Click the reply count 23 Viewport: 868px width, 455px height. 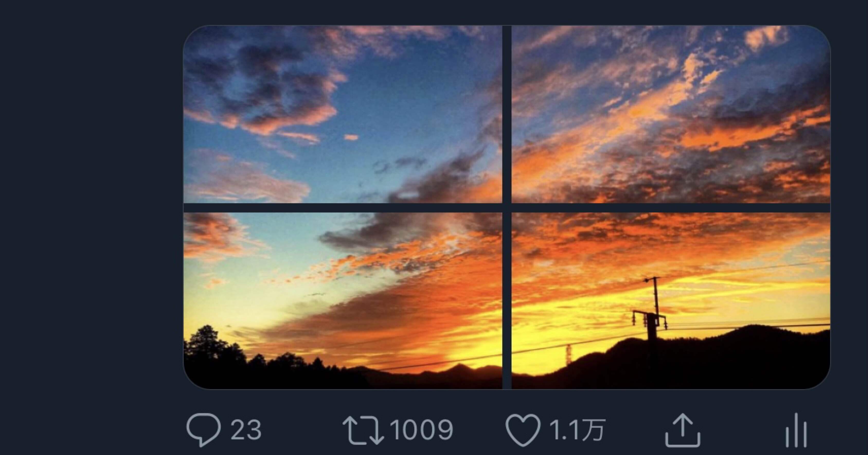246,430
